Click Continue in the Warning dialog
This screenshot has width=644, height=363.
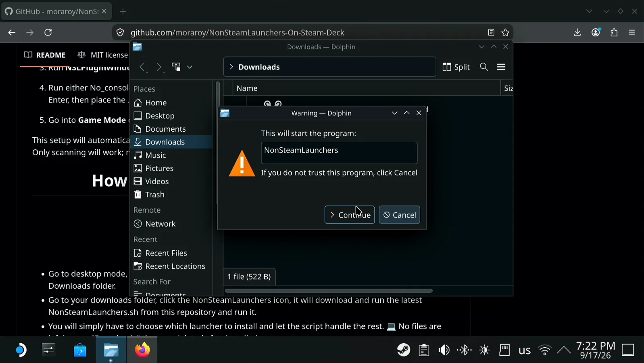point(350,215)
